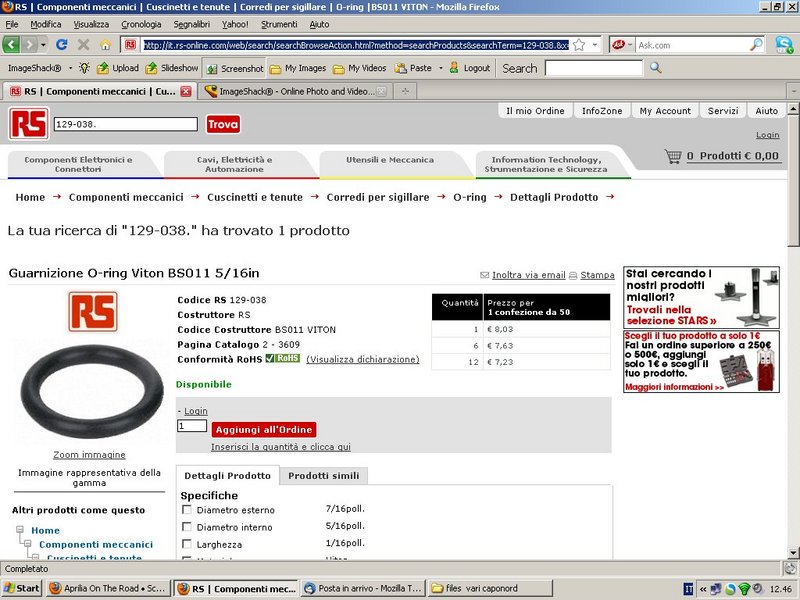Expand hidden system tray icons chevron
Viewport: 800px width, 600px height.
tap(703, 589)
